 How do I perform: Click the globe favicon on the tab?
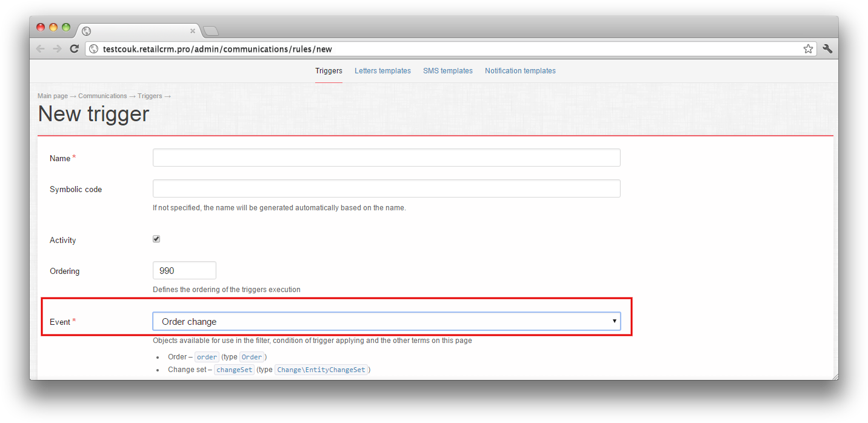pyautogui.click(x=86, y=31)
